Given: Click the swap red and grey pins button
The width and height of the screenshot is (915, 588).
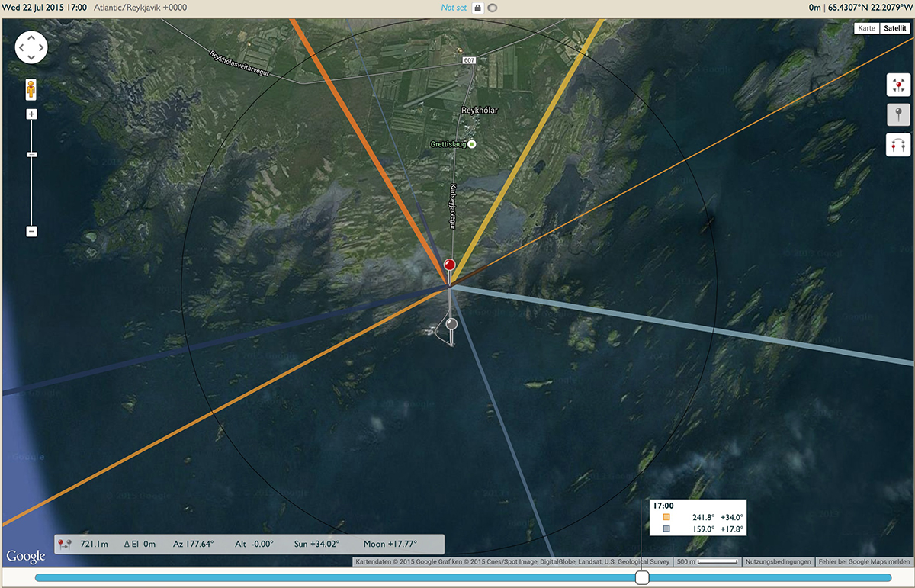Looking at the screenshot, I should 897,145.
